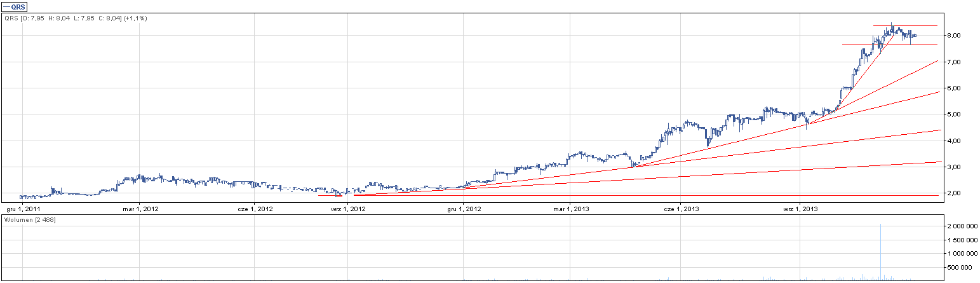The width and height of the screenshot is (980, 283).
Task: Click the 'mar 1, 2013' date label
Action: click(x=570, y=208)
